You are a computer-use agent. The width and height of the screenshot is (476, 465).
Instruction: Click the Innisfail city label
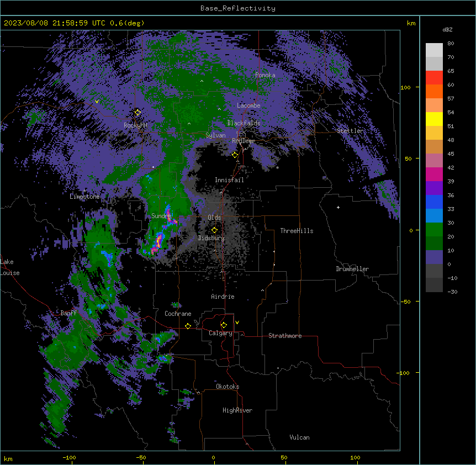[x=229, y=180]
